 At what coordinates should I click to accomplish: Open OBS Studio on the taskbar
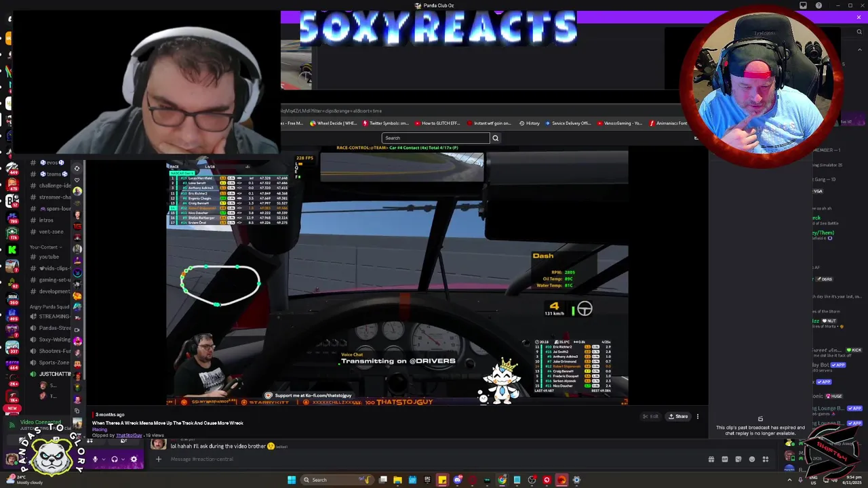(532, 480)
